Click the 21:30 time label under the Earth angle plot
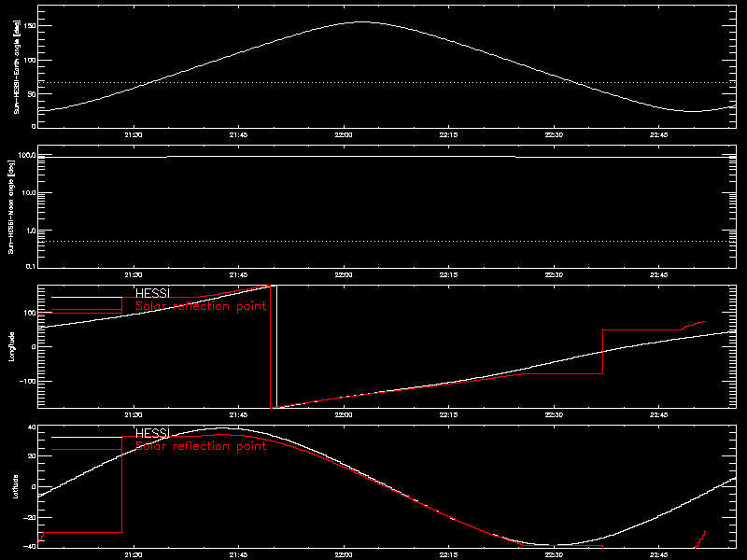The width and height of the screenshot is (747, 560). click(134, 135)
